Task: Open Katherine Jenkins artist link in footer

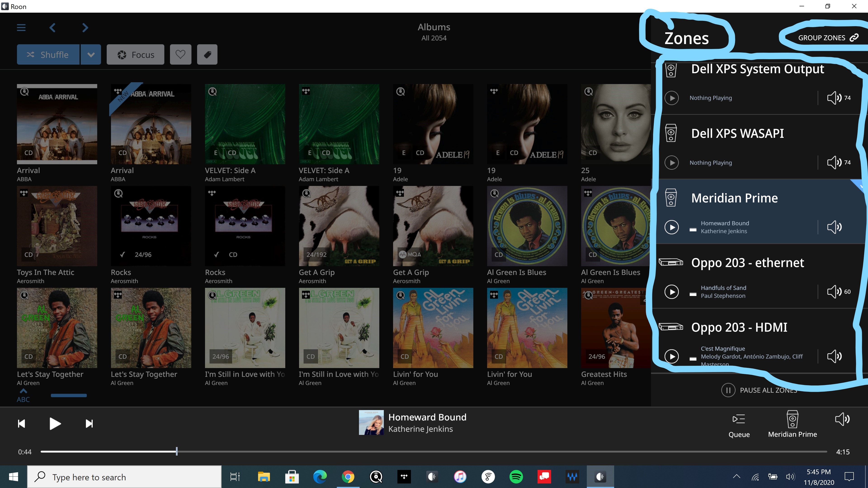Action: (420, 429)
